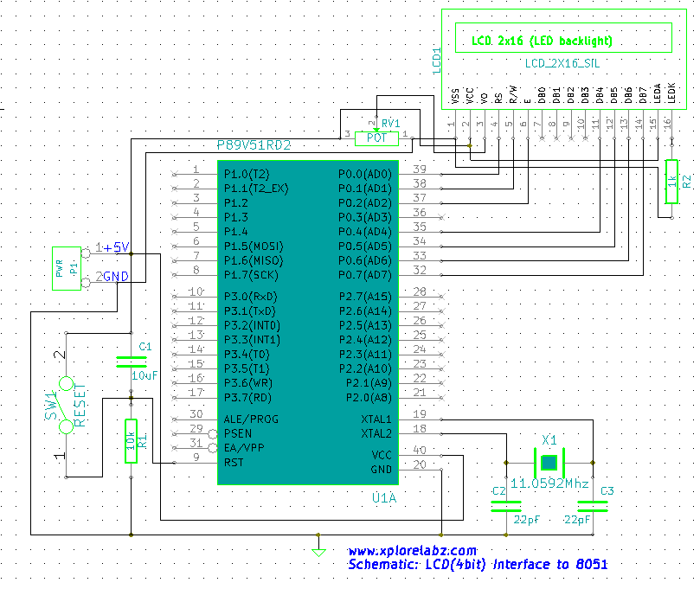
Task: Click the P3.2(INT0) pin label
Action: coord(253,325)
